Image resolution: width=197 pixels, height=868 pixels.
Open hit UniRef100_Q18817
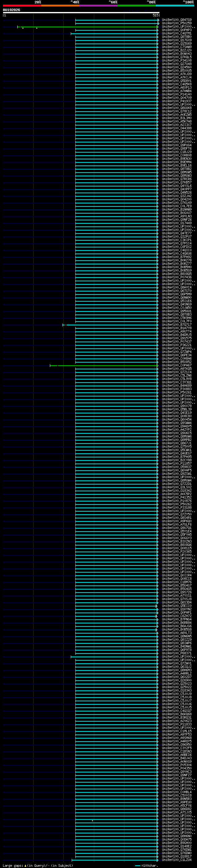[x=176, y=856]
